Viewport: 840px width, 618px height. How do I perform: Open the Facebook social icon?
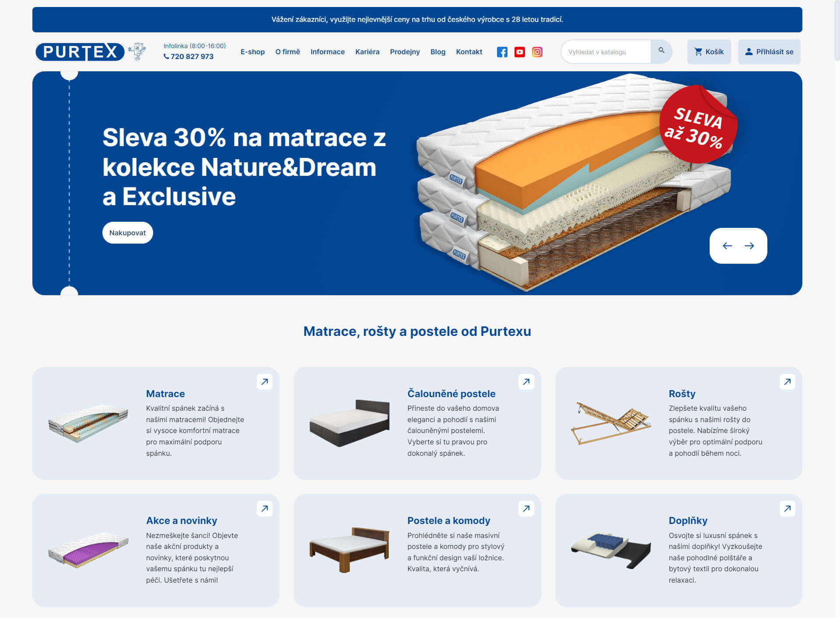click(x=502, y=52)
